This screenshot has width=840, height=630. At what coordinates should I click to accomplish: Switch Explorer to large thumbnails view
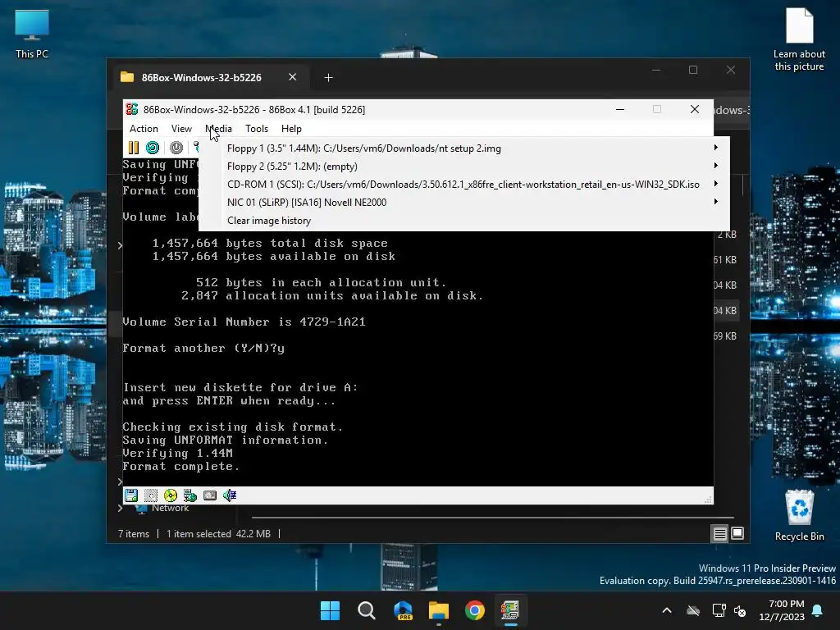pos(737,533)
